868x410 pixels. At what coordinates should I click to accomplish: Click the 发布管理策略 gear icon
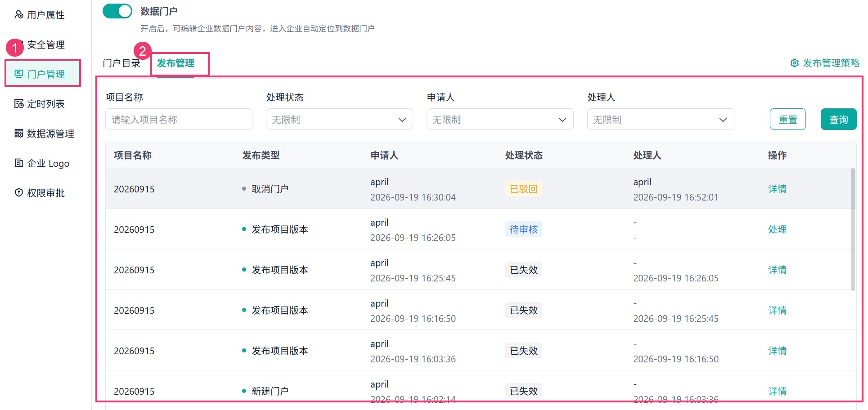tap(795, 63)
